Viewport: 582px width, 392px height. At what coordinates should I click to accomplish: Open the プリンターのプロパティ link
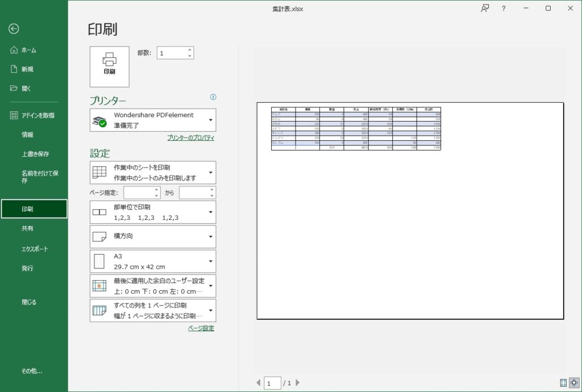pos(191,137)
